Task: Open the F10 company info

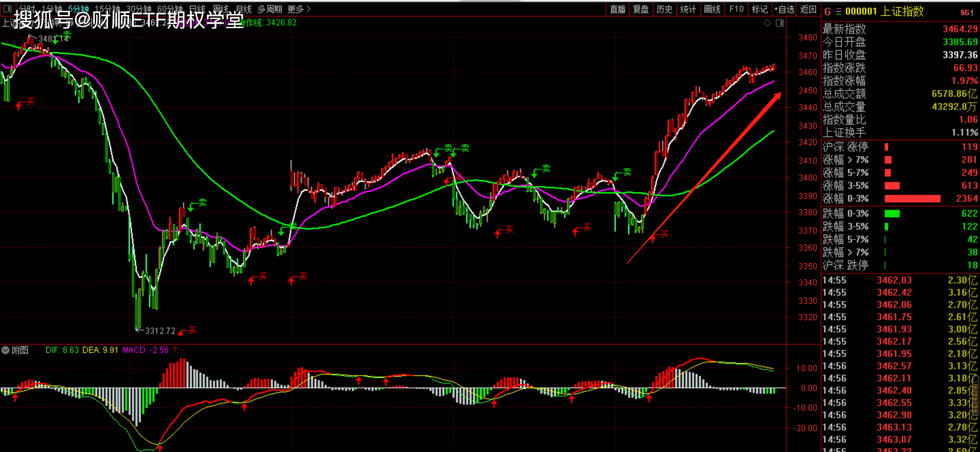Action: click(736, 9)
